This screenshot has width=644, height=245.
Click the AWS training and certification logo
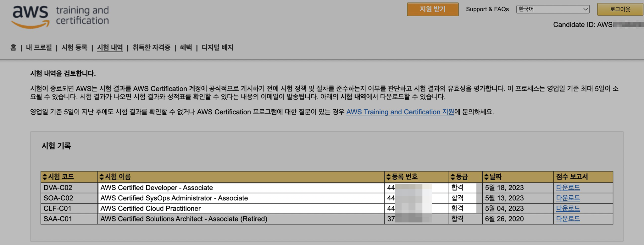click(60, 16)
